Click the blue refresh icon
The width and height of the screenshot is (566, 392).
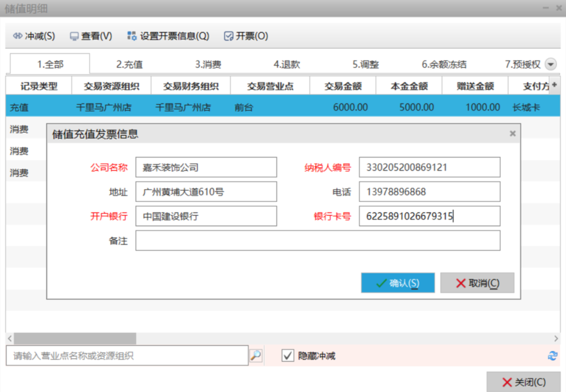(553, 356)
